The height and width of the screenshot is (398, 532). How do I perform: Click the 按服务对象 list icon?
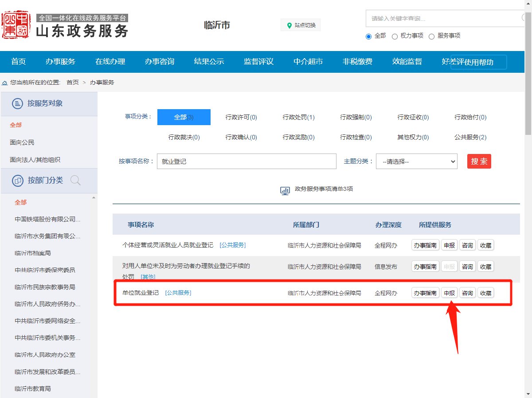click(x=17, y=104)
